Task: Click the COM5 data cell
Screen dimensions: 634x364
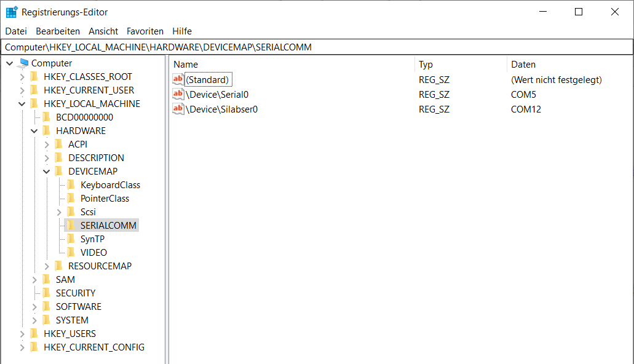Action: click(523, 95)
